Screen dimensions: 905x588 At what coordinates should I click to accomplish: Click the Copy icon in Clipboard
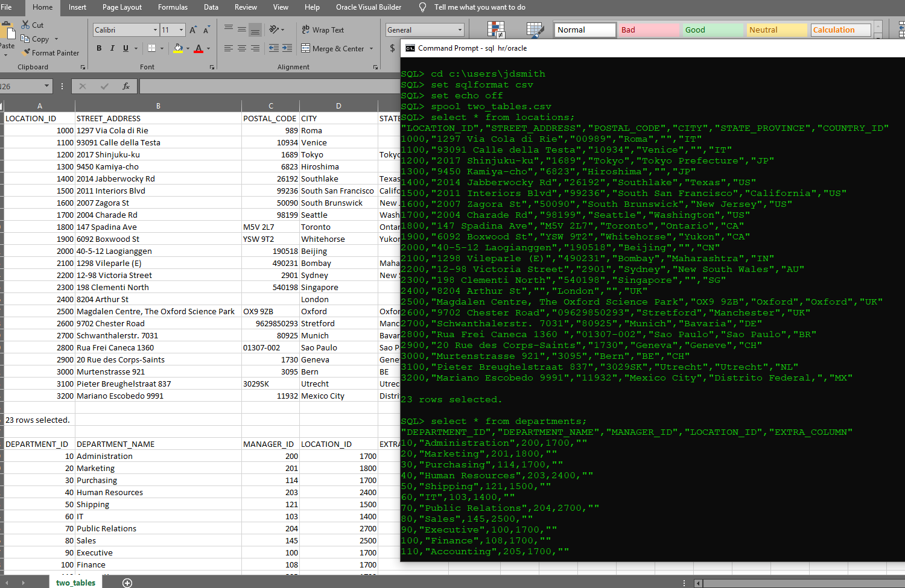click(x=25, y=39)
